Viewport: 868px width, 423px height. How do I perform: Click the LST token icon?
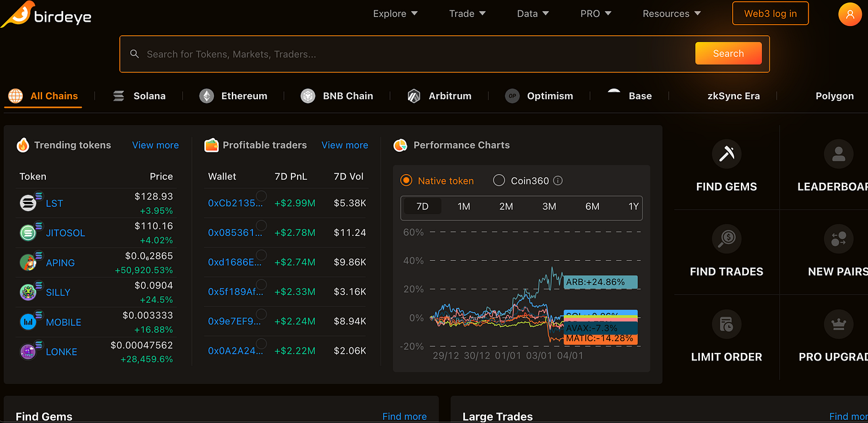[29, 203]
